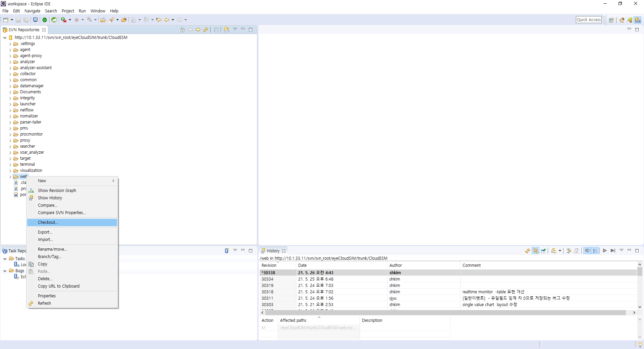Screen dimensions: 644x349
Task: Toggle Show Affected Paths pane in History toolbar
Action: point(595,251)
